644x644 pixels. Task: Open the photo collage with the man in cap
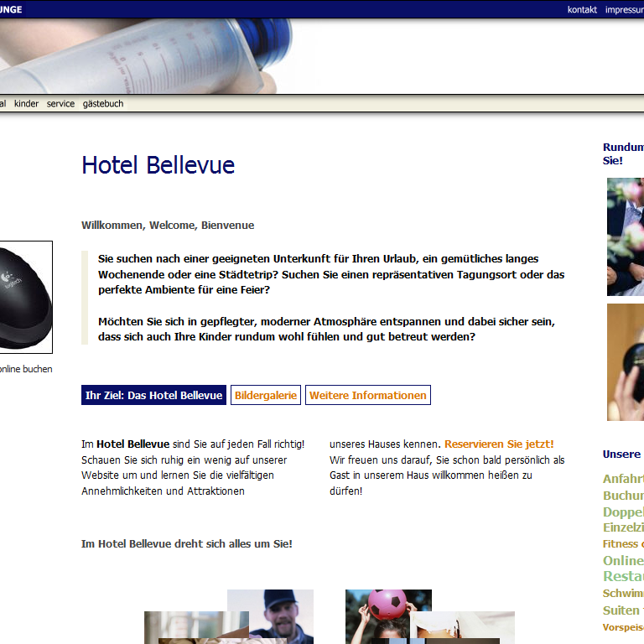[x=229, y=616]
